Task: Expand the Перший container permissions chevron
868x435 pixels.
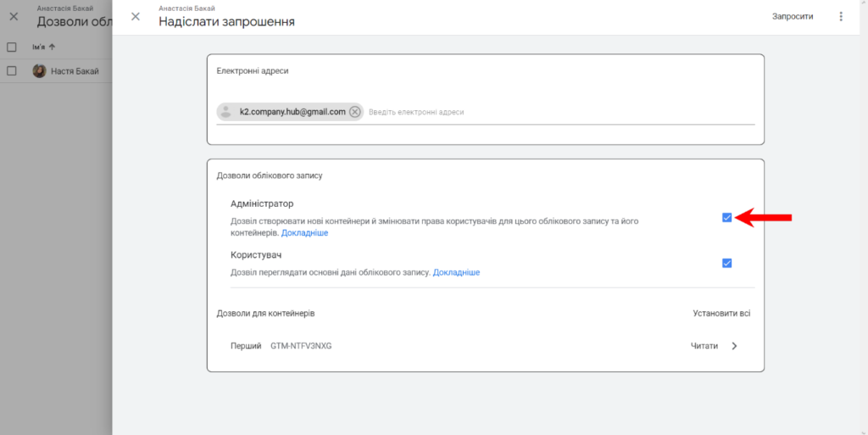Action: tap(734, 346)
